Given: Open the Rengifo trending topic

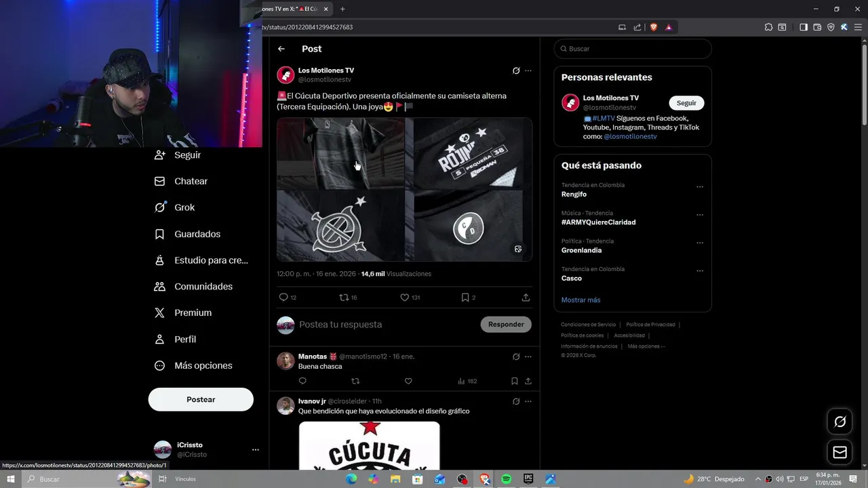Looking at the screenshot, I should click(574, 195).
